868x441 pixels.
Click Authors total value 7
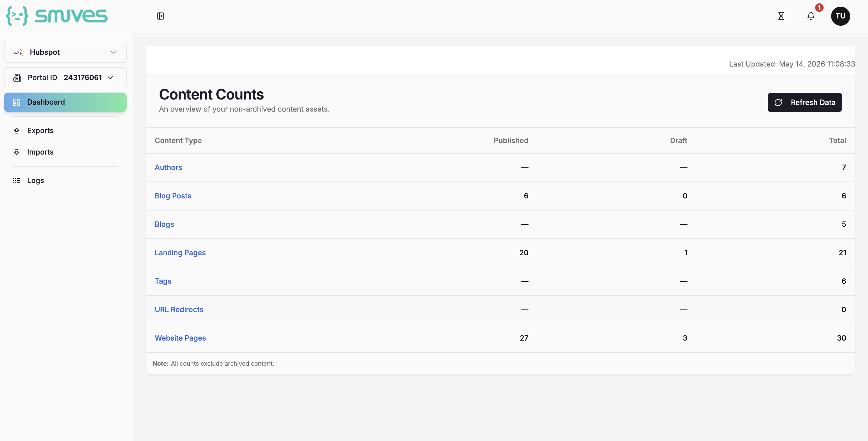(x=844, y=168)
